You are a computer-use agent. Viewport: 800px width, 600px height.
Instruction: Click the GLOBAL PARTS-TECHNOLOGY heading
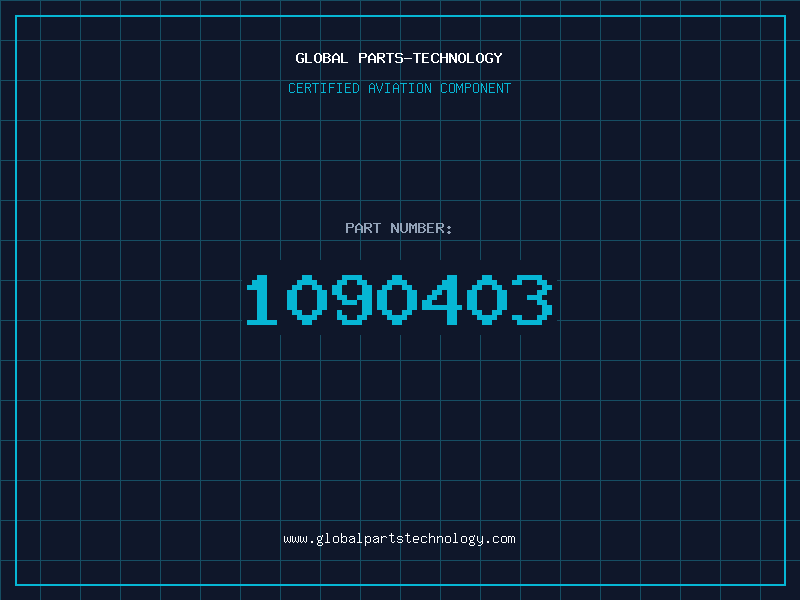coord(399,58)
